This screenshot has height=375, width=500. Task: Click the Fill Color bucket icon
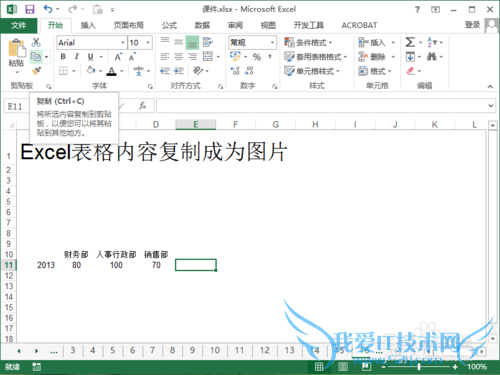(x=91, y=71)
